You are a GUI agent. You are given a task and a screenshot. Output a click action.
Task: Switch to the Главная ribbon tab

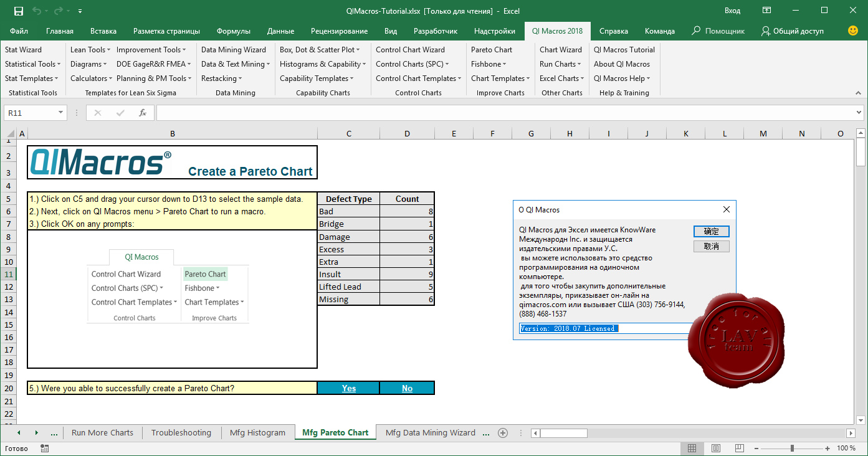click(x=60, y=31)
